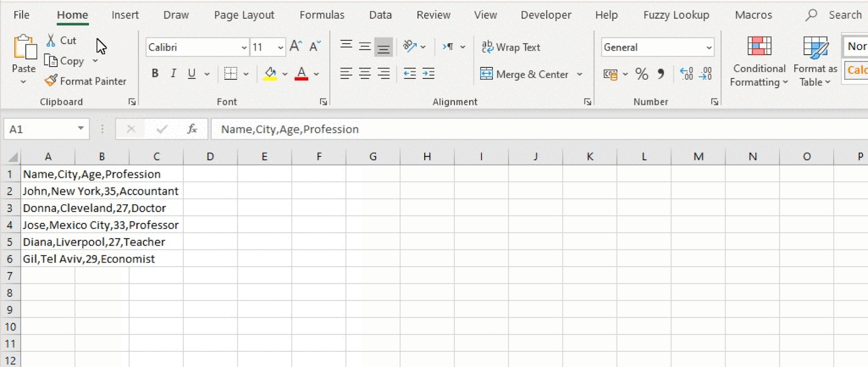Viewport: 868px width, 367px height.
Task: Toggle Italic formatting
Action: tap(174, 73)
